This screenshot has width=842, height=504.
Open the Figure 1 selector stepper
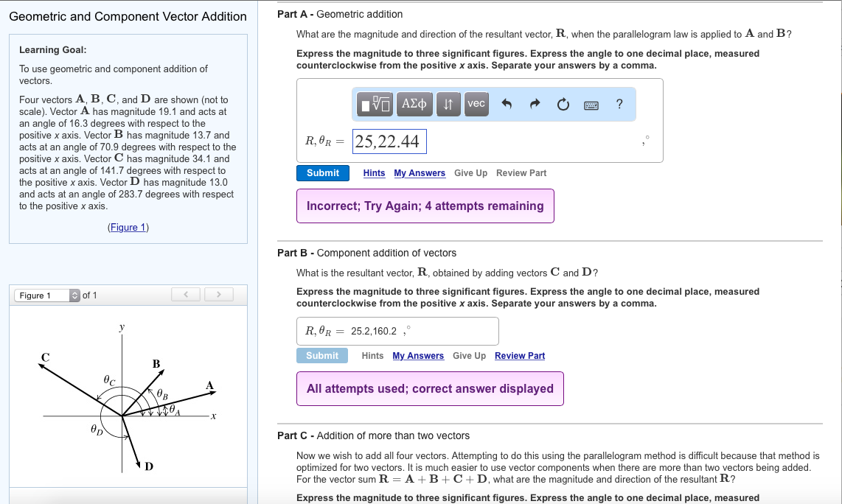(74, 295)
